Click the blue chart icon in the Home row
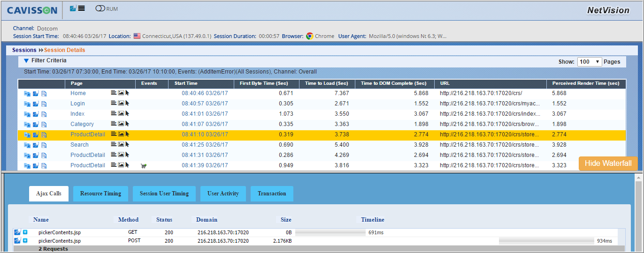 click(36, 94)
